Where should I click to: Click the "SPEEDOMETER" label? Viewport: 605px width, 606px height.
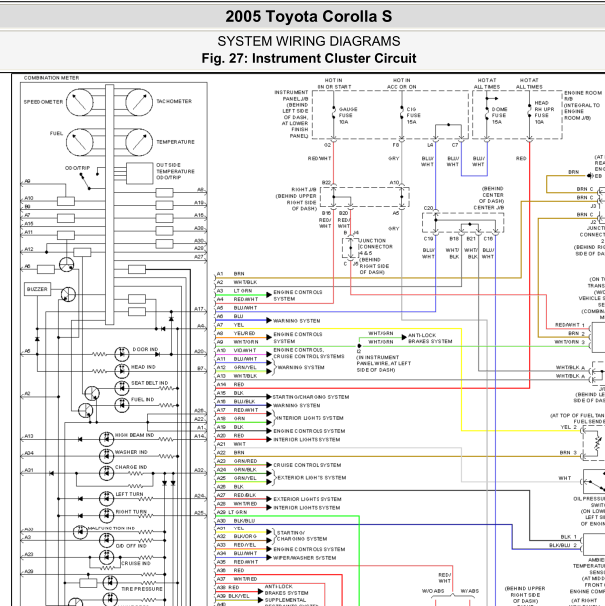pyautogui.click(x=43, y=102)
